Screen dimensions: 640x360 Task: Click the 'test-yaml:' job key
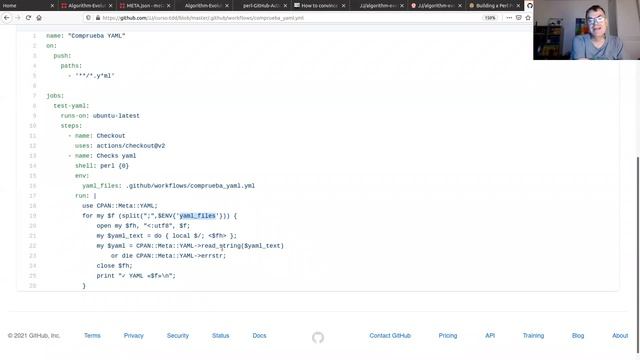click(x=71, y=106)
